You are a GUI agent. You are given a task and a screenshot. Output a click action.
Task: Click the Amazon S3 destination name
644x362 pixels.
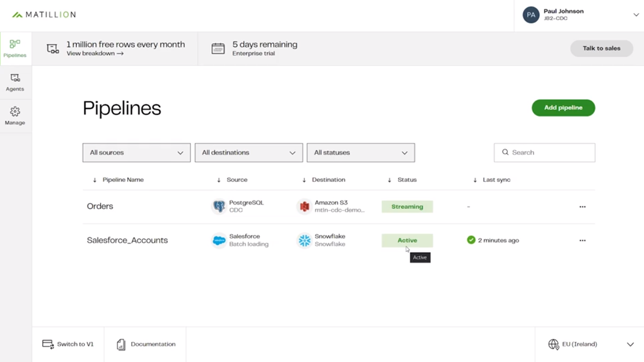(x=331, y=202)
